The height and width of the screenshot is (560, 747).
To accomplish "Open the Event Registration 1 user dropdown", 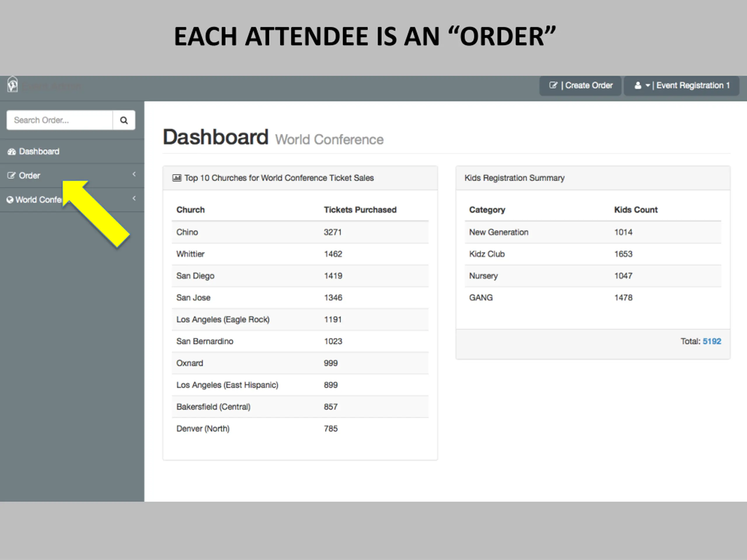I will pos(681,86).
